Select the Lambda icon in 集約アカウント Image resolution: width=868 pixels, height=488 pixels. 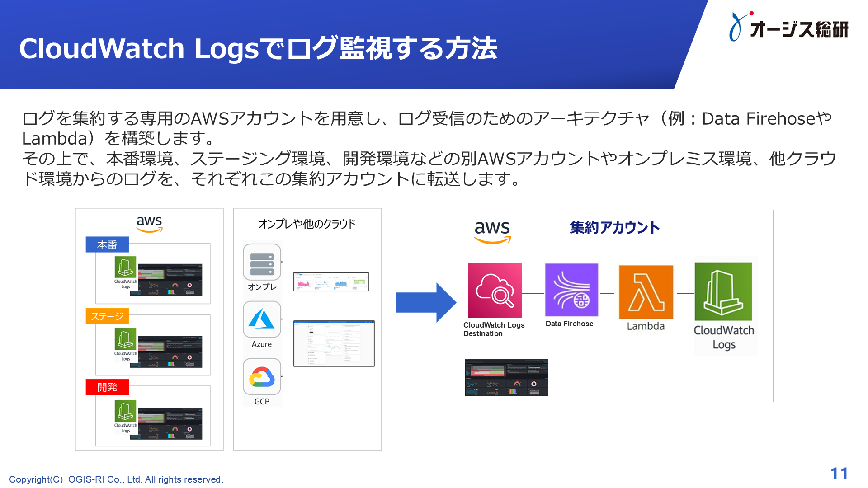click(646, 293)
